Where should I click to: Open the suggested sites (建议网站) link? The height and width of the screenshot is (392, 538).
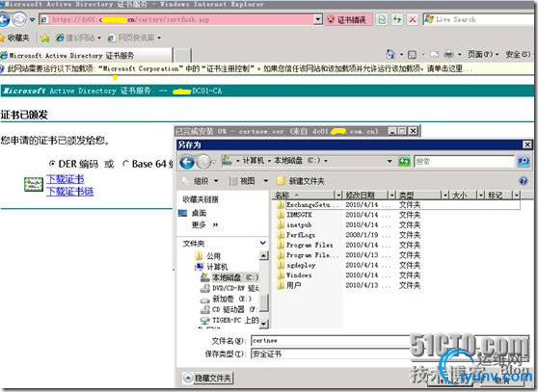tap(78, 38)
